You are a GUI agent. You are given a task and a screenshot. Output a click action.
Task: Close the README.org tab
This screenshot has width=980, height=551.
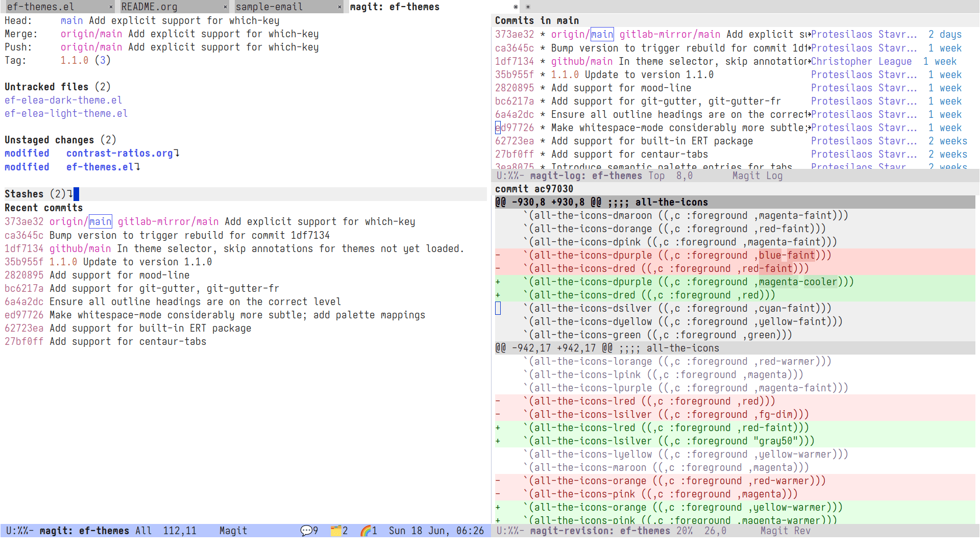pyautogui.click(x=225, y=7)
